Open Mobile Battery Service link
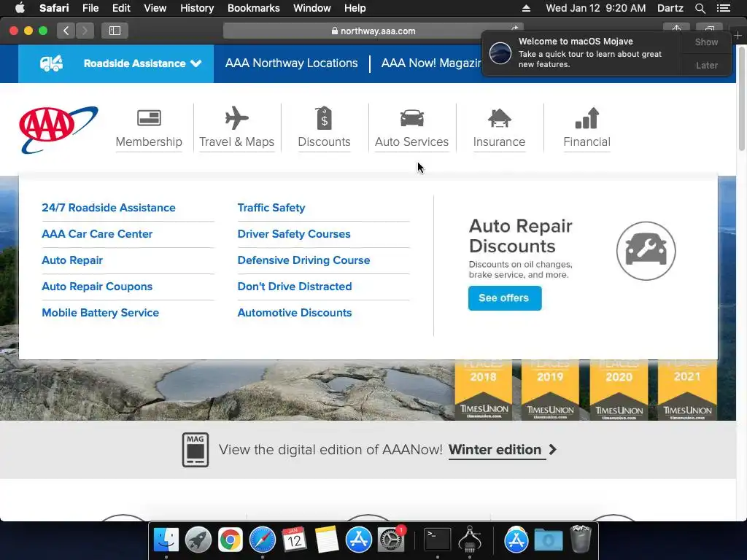This screenshot has width=747, height=560. [x=101, y=312]
